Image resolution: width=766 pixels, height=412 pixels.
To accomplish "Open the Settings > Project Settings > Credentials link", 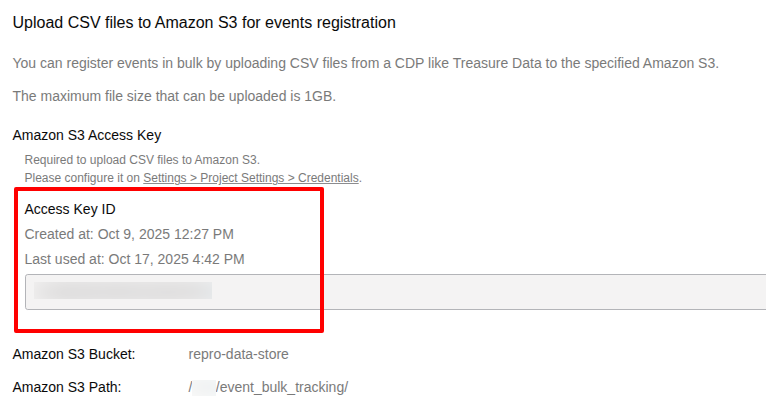I will (251, 178).
